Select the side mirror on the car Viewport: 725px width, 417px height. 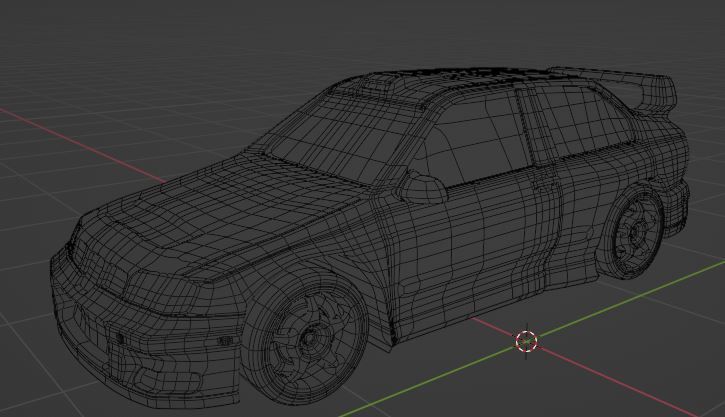click(x=421, y=187)
